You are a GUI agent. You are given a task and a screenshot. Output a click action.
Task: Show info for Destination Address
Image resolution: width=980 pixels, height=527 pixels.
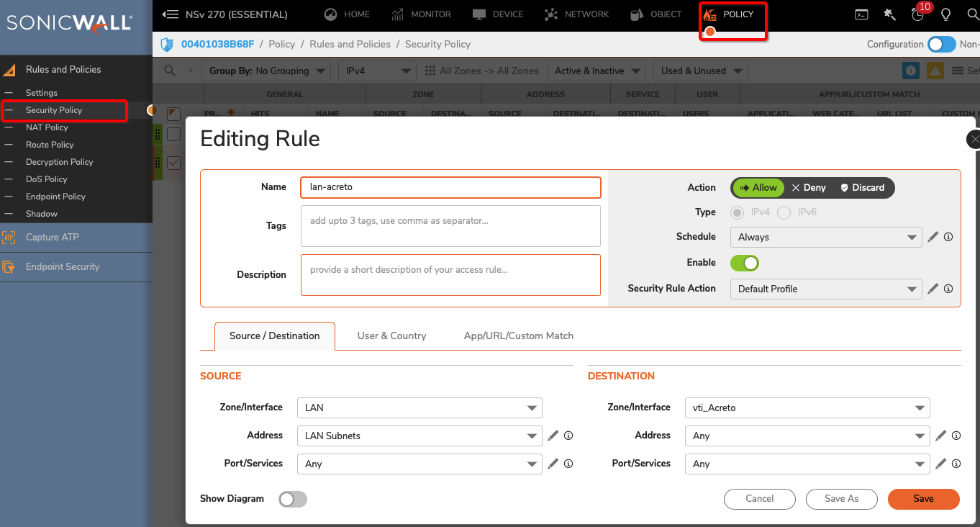[x=956, y=436]
